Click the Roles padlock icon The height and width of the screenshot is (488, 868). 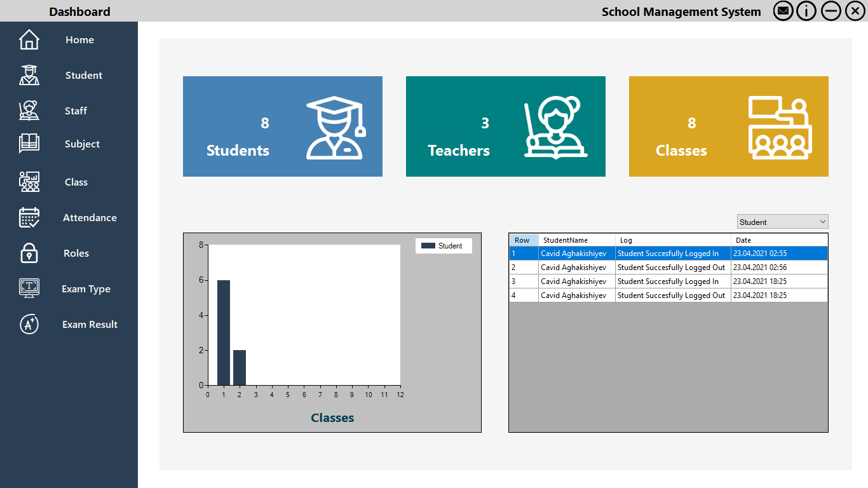pos(29,253)
